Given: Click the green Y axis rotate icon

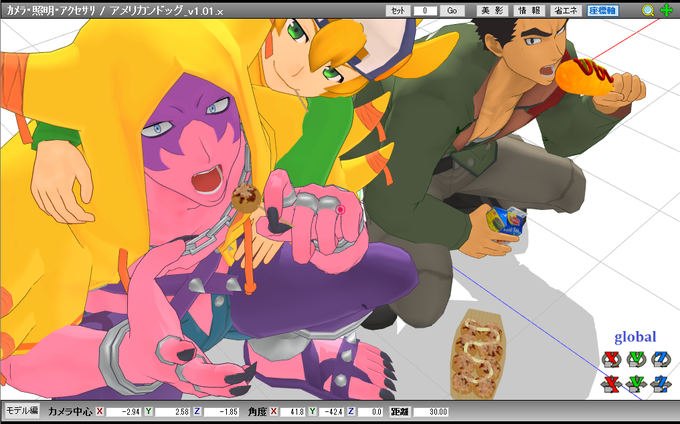Looking at the screenshot, I should pos(636,359).
